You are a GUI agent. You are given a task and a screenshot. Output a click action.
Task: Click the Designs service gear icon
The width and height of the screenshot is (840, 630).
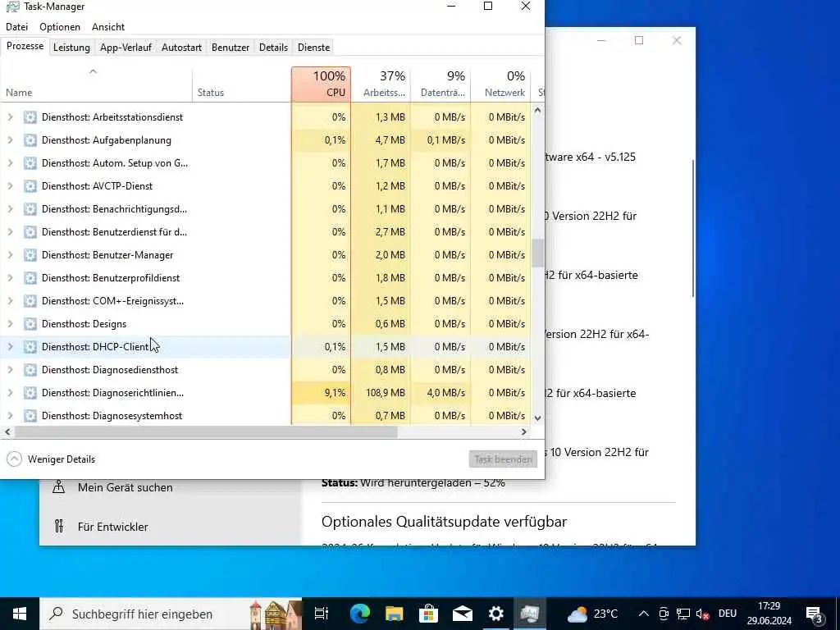[x=30, y=324]
